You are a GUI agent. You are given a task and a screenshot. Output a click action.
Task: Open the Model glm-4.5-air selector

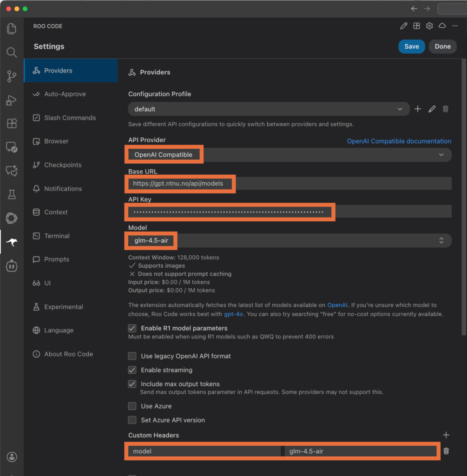(x=289, y=240)
